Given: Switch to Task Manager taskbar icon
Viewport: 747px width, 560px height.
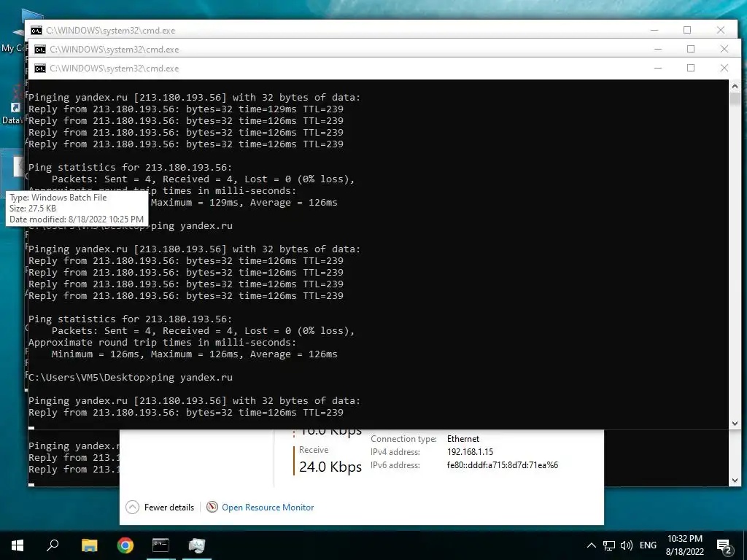Looking at the screenshot, I should point(196,545).
